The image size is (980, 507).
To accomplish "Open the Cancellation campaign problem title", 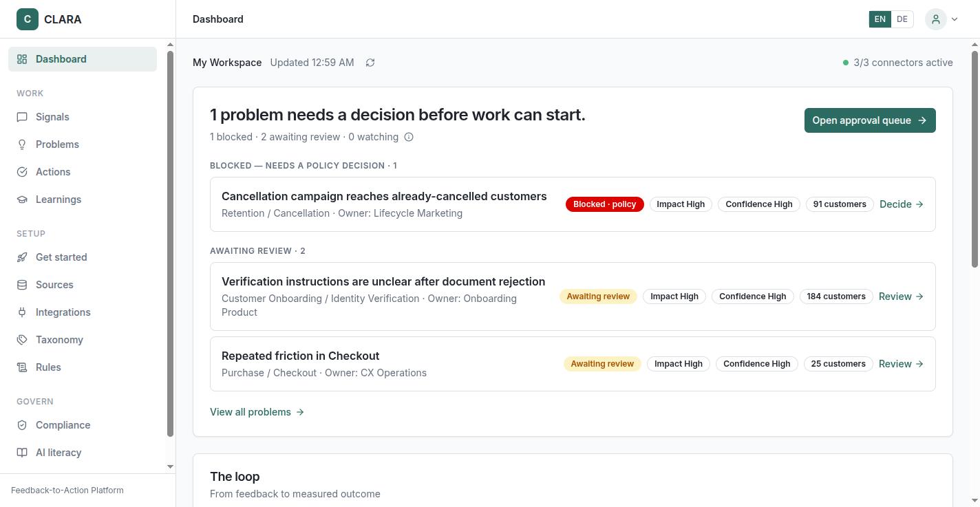I will (x=384, y=196).
